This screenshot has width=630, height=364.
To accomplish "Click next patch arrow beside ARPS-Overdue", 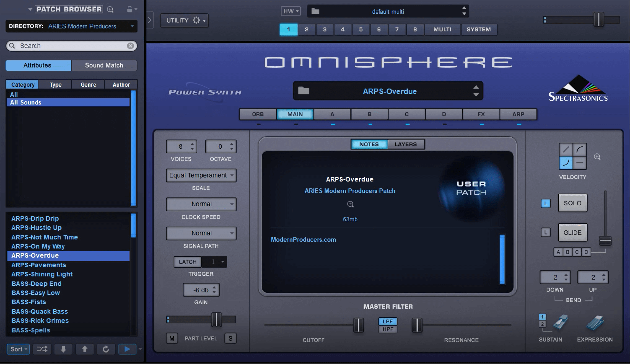I will (x=476, y=95).
